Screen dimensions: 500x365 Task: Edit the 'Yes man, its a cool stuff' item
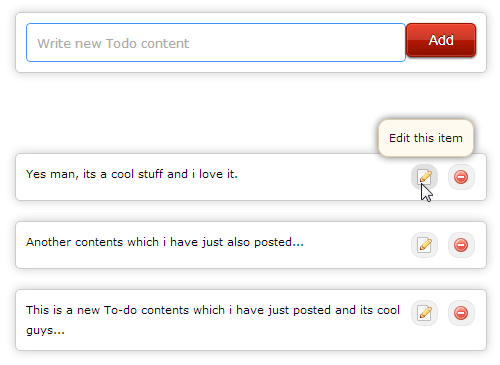[x=424, y=177]
